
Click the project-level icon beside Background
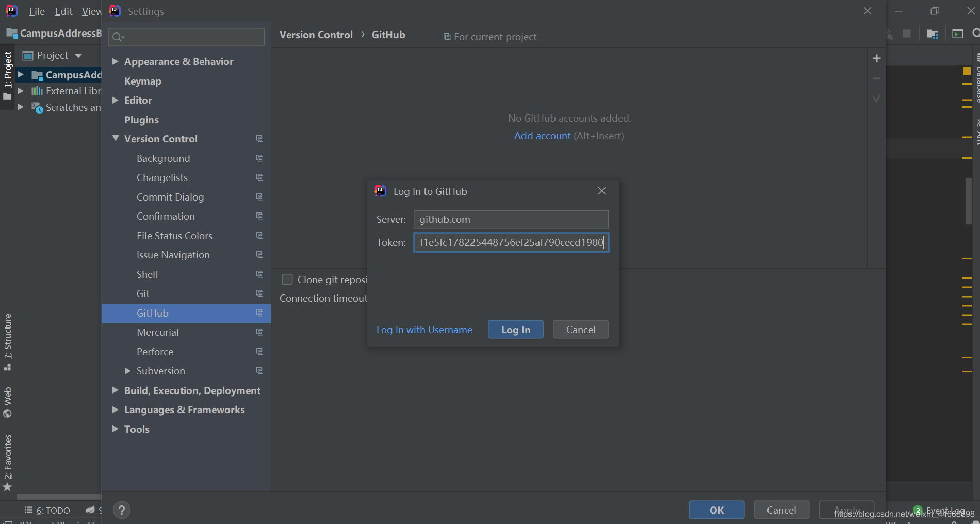(259, 158)
